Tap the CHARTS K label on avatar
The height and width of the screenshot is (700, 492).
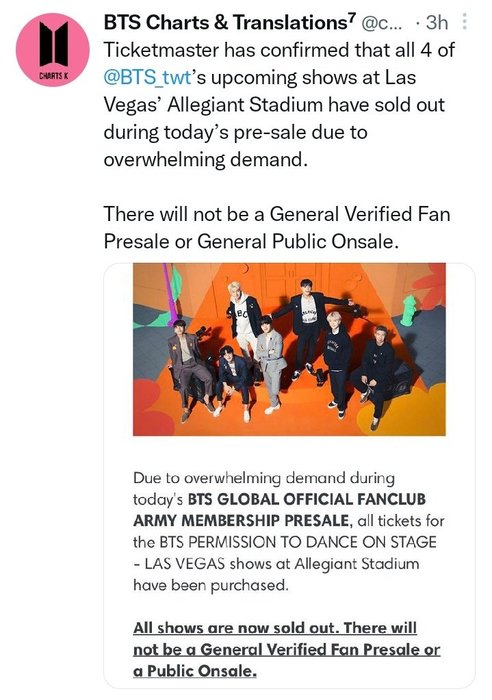pyautogui.click(x=53, y=75)
